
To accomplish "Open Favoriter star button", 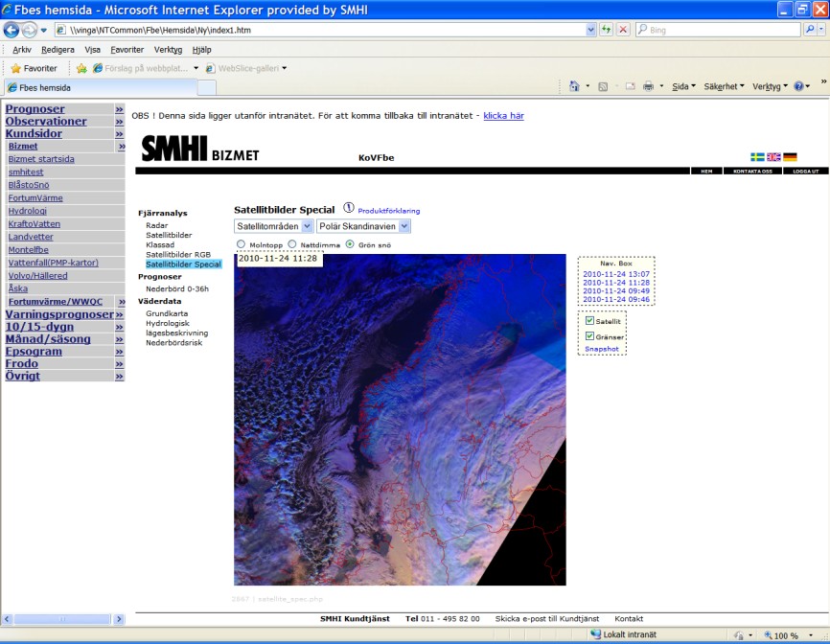I will (x=34, y=68).
